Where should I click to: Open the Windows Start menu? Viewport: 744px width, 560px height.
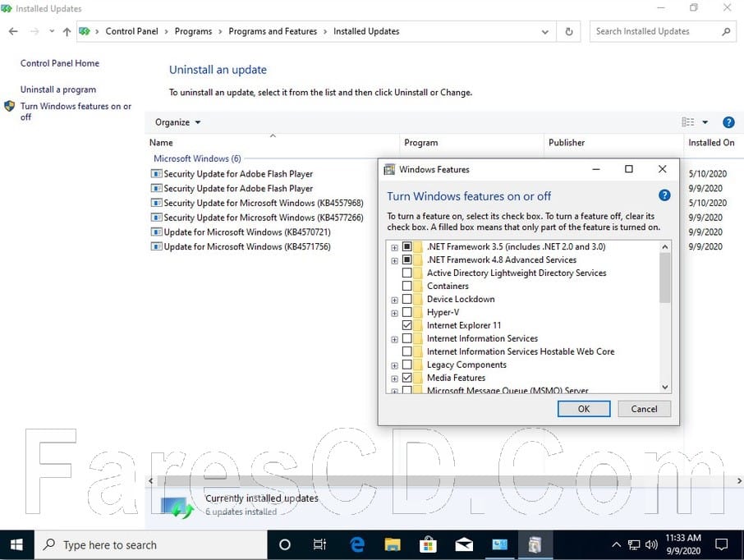coord(16,545)
